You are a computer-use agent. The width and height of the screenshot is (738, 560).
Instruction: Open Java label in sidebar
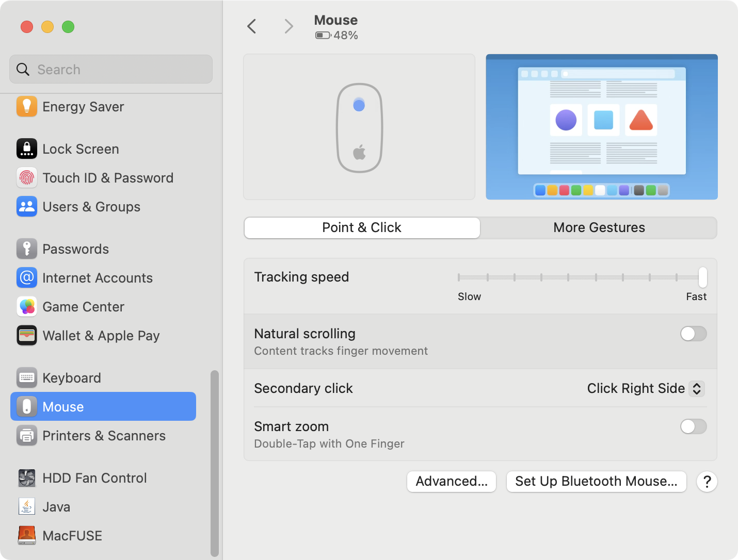tap(56, 507)
